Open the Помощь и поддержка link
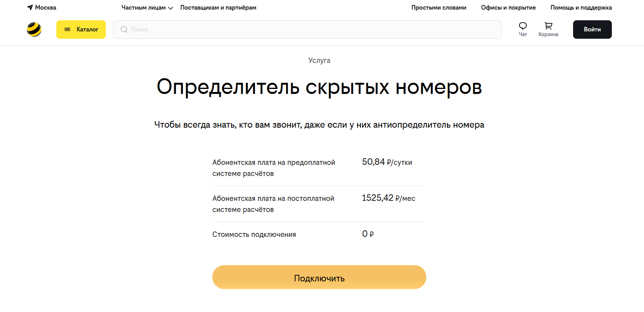Screen dimensions: 644x312 581,8
